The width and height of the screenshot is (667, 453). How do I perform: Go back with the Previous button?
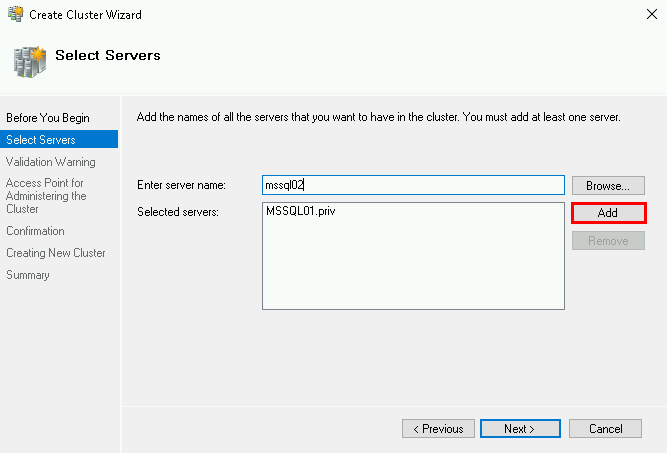(438, 429)
